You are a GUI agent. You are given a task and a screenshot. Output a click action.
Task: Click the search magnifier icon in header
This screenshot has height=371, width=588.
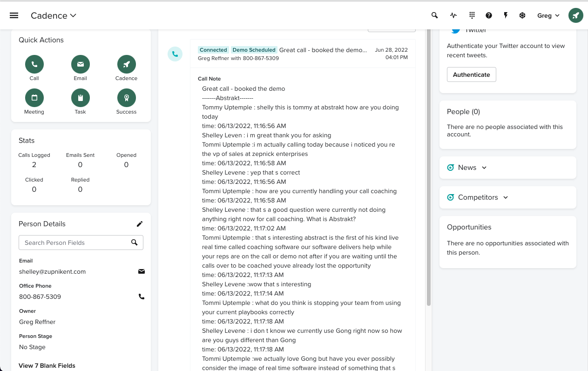pos(434,15)
